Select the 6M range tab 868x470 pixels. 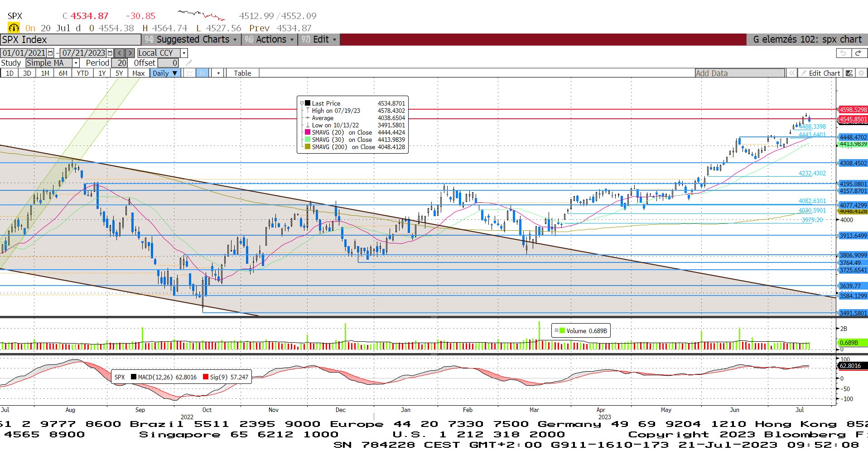click(x=63, y=73)
